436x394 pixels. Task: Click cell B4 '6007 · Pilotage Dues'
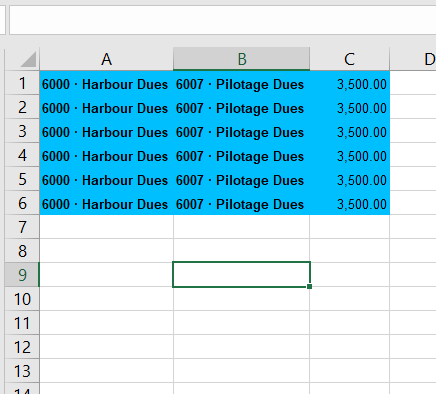(241, 155)
